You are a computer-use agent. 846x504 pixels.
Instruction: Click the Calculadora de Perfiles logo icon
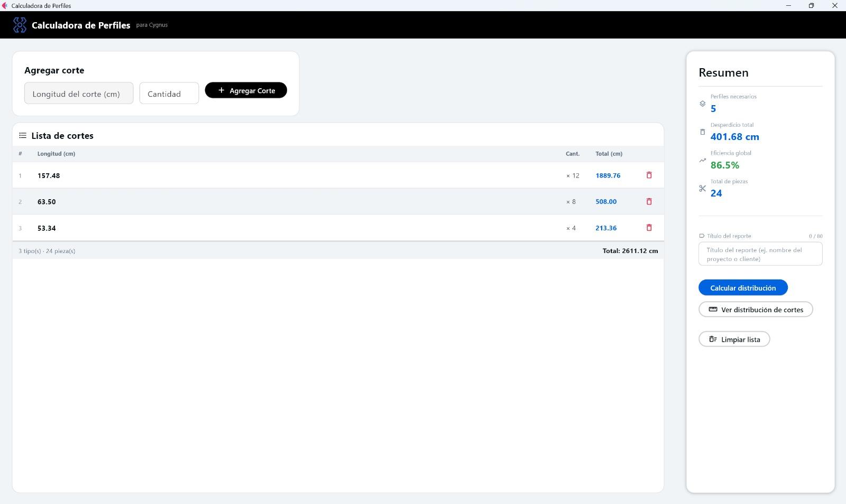coord(20,25)
